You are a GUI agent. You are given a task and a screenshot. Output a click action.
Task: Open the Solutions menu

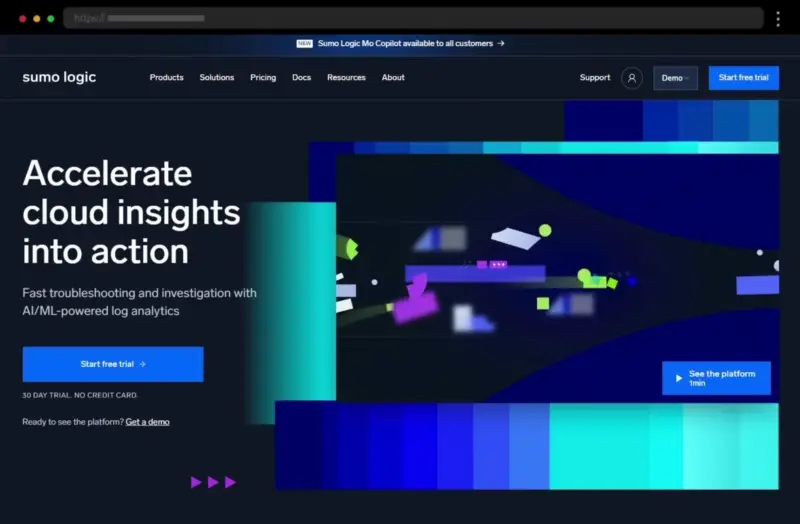pos(217,78)
